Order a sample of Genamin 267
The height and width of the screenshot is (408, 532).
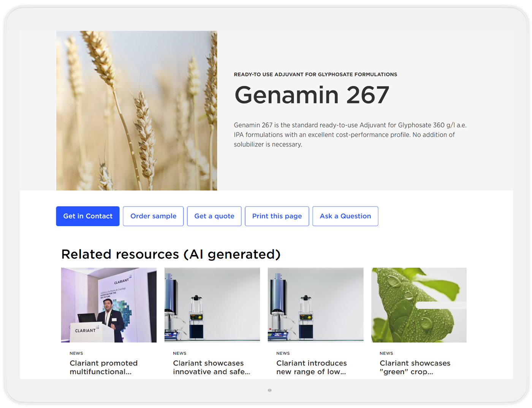click(153, 216)
